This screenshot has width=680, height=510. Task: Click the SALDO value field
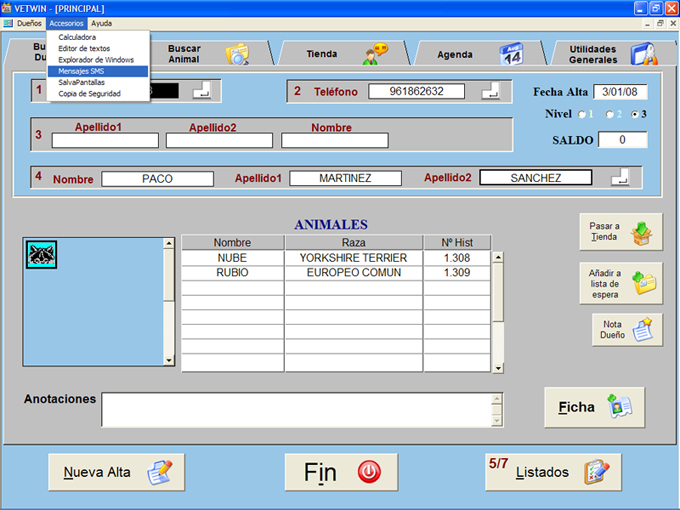pyautogui.click(x=623, y=140)
